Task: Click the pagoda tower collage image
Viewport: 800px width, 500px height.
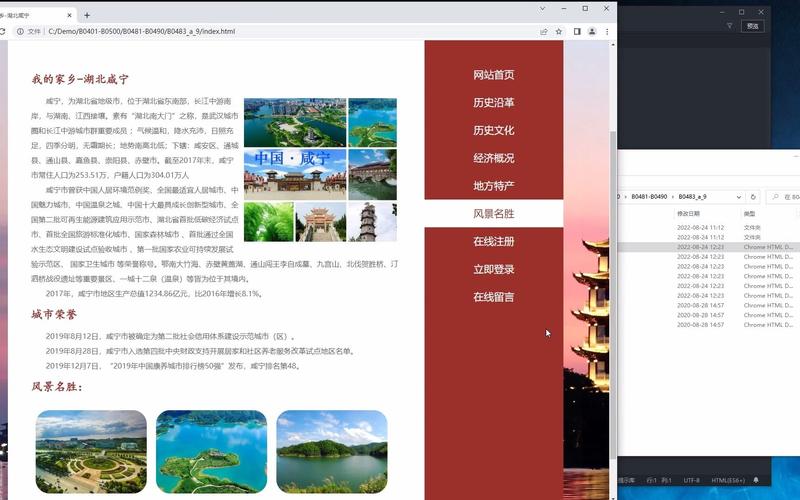Action: click(x=372, y=222)
